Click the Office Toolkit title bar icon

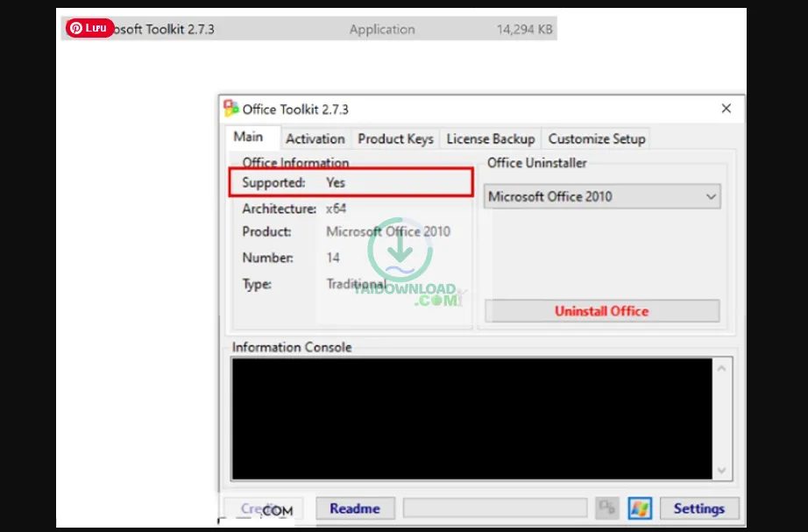[x=231, y=109]
